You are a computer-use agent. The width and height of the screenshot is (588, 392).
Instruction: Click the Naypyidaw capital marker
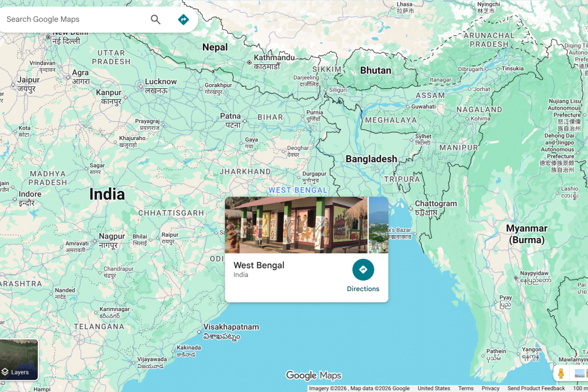[516, 278]
